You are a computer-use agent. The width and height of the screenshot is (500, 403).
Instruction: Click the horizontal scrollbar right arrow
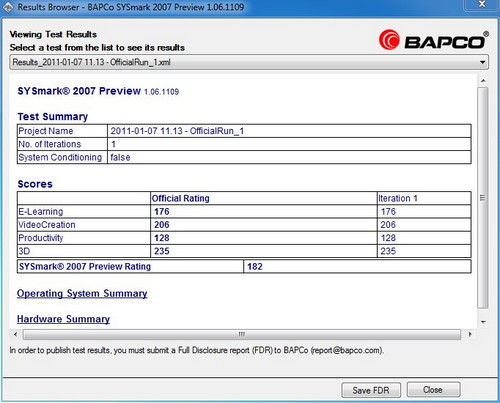(x=470, y=334)
